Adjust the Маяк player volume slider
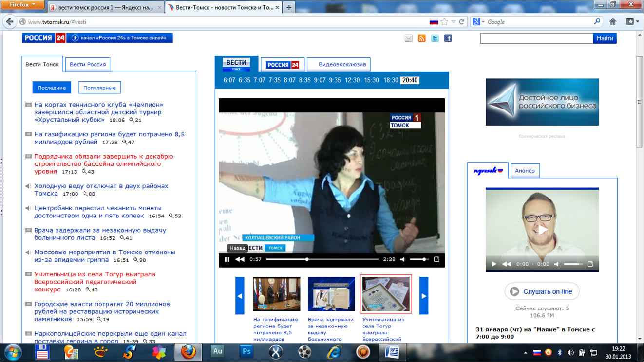The height and width of the screenshot is (362, 644). [x=573, y=264]
